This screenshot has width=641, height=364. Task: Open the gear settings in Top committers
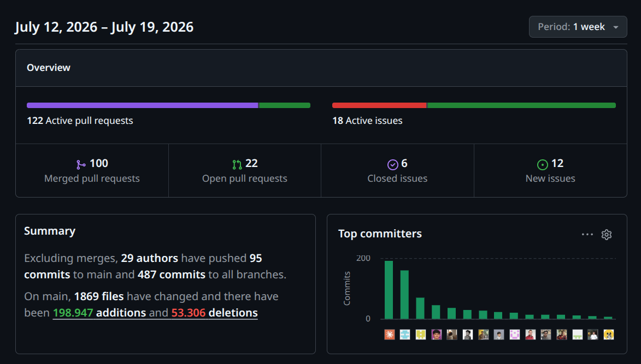(607, 235)
